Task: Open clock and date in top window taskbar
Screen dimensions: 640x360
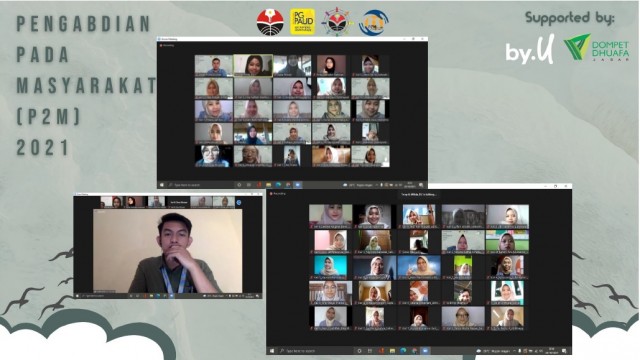Action: click(410, 185)
